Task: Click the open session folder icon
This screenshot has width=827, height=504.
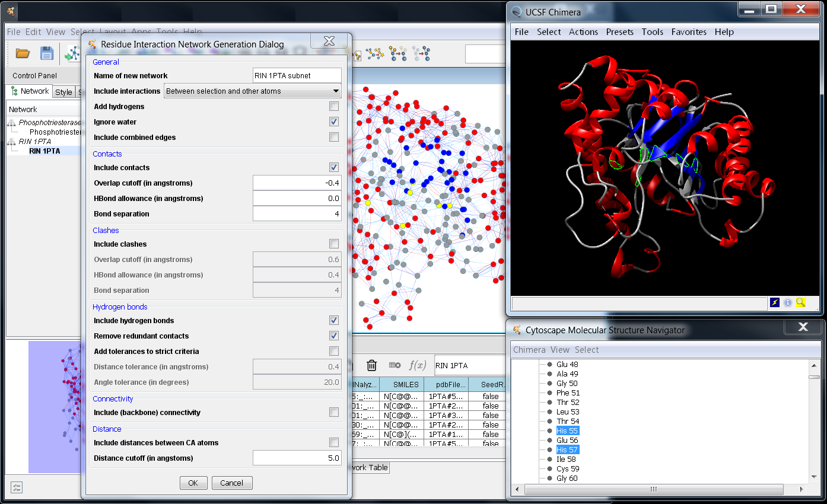Action: (x=23, y=54)
